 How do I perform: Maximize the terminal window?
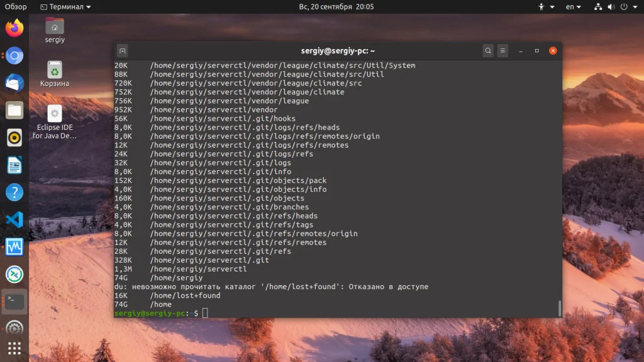point(537,51)
